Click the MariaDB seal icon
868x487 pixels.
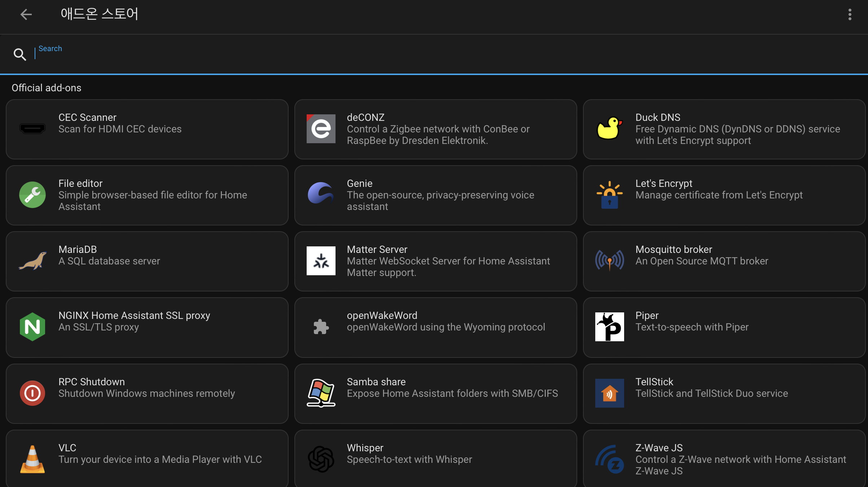click(32, 261)
